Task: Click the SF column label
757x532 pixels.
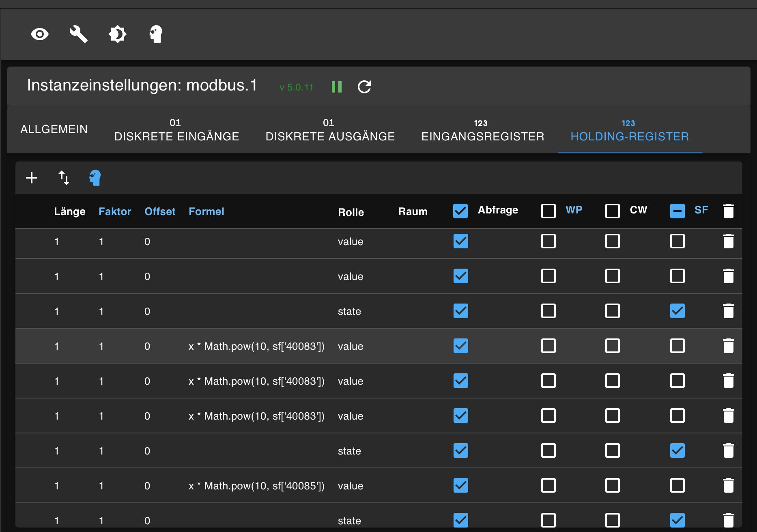Action: [x=701, y=210]
